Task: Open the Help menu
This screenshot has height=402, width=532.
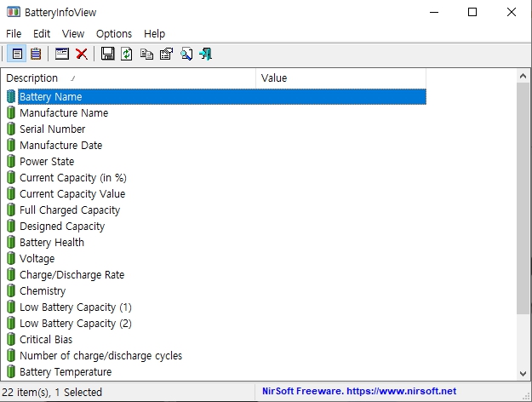Action: [155, 33]
